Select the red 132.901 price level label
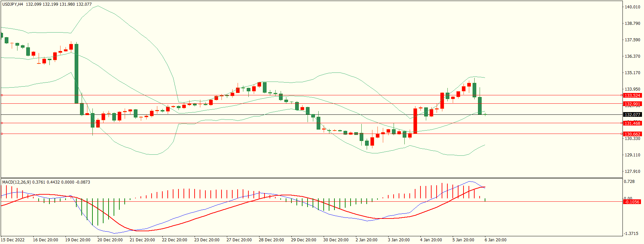Image resolution: width=644 pixels, height=244 pixels. 632,104
